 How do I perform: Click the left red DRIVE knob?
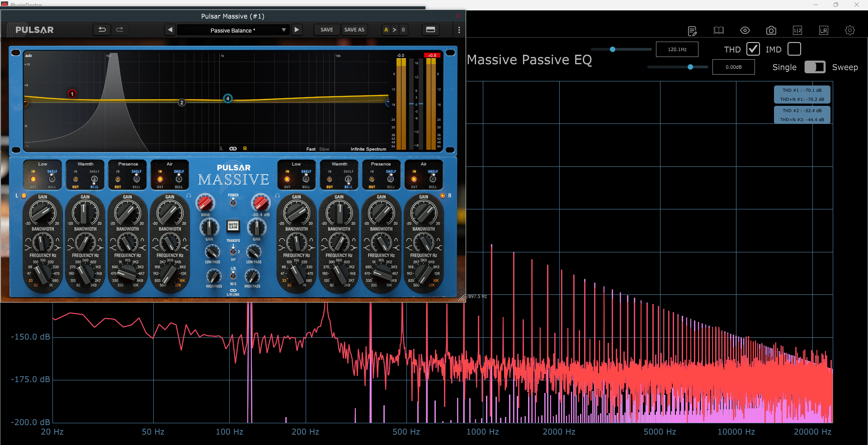tap(205, 203)
